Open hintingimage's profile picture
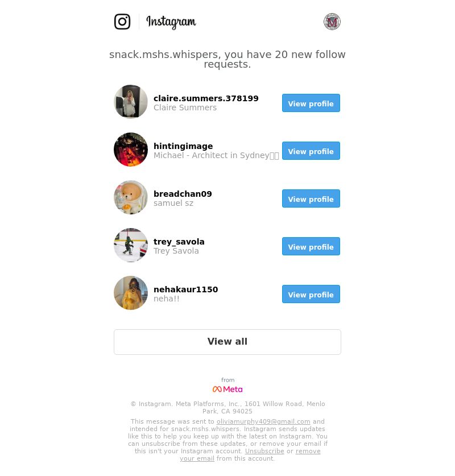The height and width of the screenshot is (476, 455). point(131,150)
